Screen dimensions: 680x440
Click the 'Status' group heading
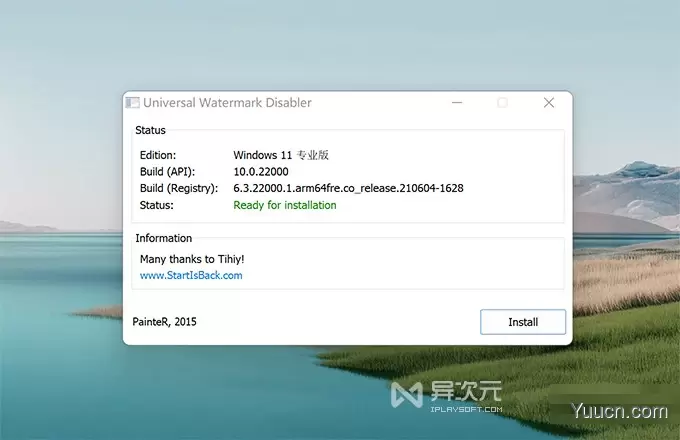[x=150, y=130]
